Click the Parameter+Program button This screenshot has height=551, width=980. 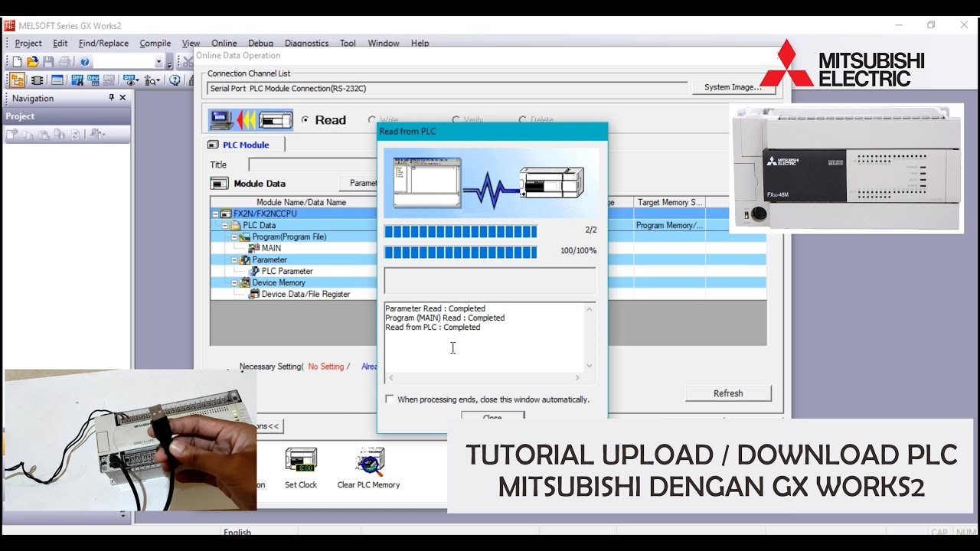[x=359, y=184]
